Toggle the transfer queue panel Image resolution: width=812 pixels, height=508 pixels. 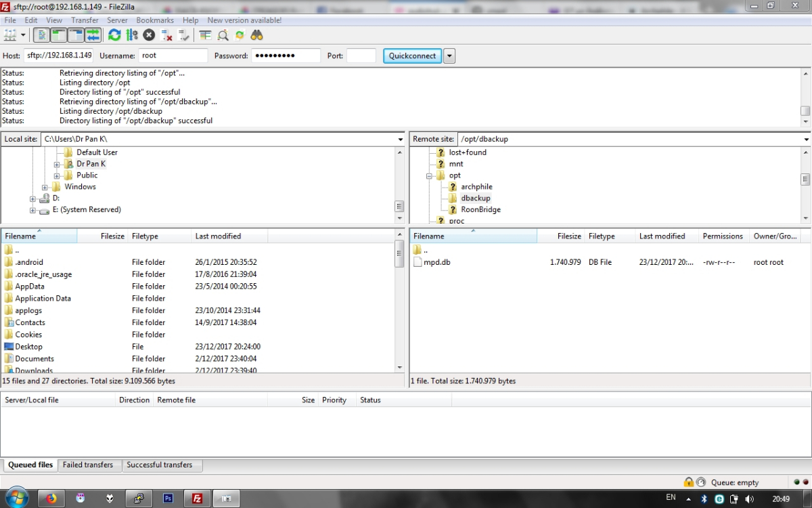[92, 34]
